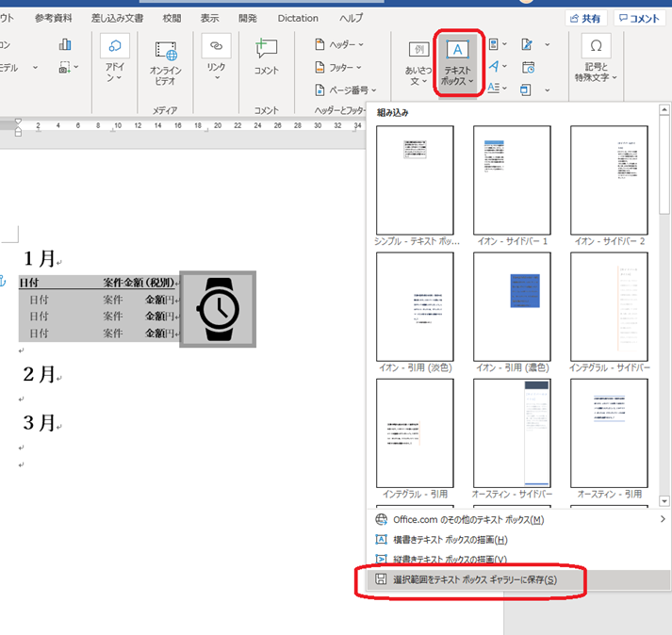Click the WordArt icon
The height and width of the screenshot is (635, 672).
tap(494, 66)
